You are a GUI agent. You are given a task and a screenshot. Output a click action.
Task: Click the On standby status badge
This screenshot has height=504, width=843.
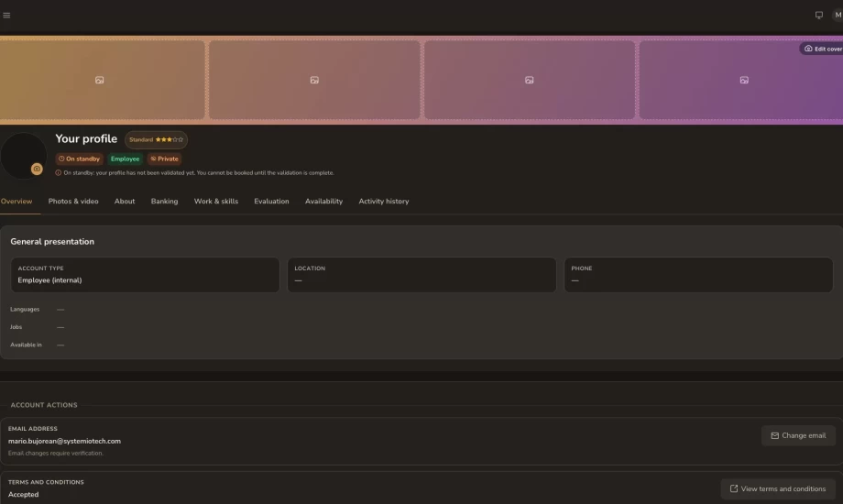(x=79, y=159)
